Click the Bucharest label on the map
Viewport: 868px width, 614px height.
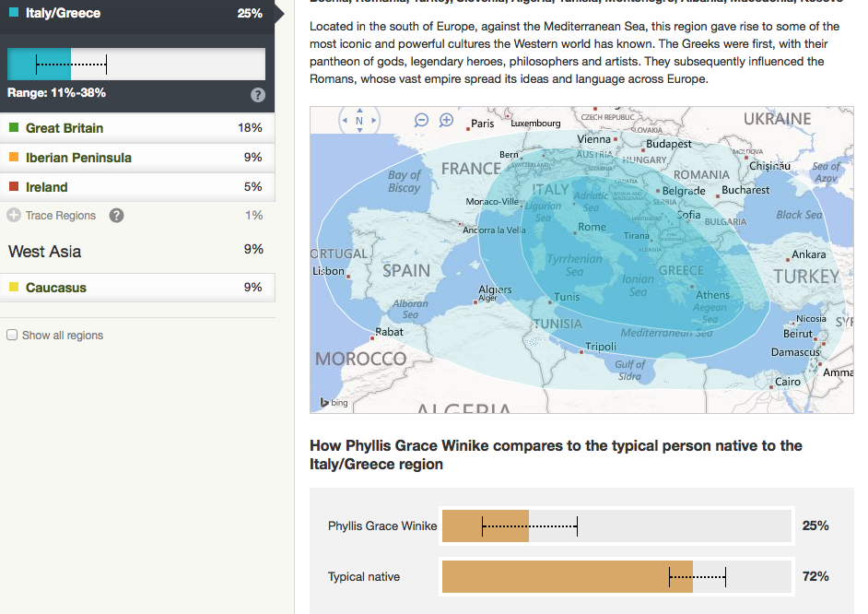745,190
